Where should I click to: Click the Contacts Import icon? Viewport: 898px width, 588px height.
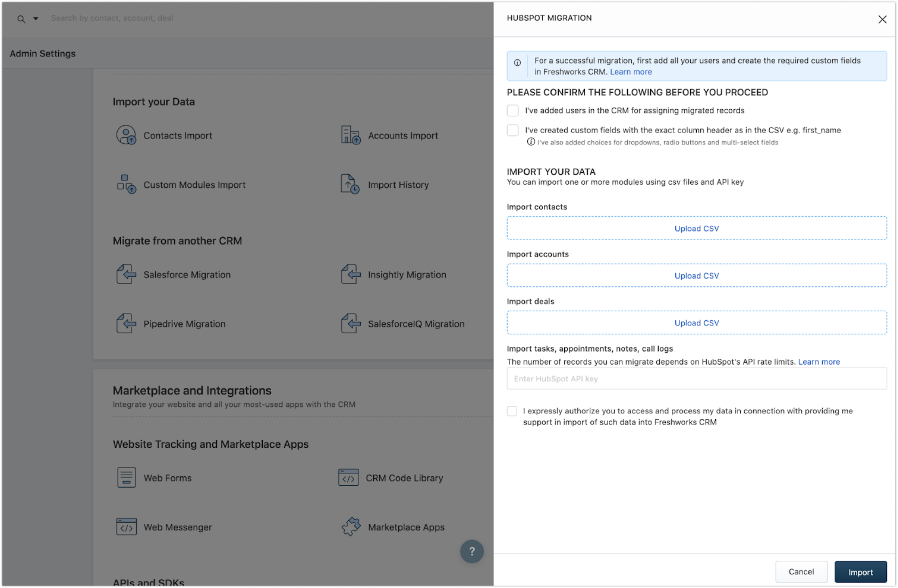[126, 135]
